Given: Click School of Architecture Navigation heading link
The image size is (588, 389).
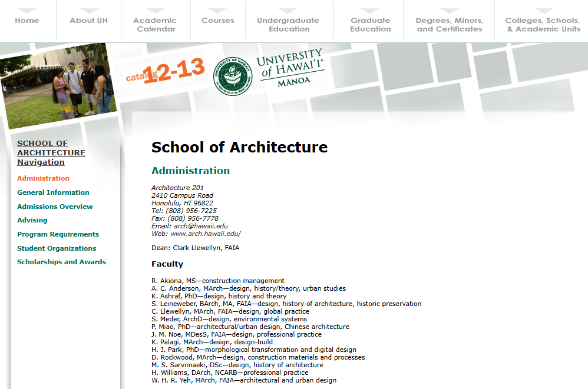Looking at the screenshot, I should pos(51,152).
